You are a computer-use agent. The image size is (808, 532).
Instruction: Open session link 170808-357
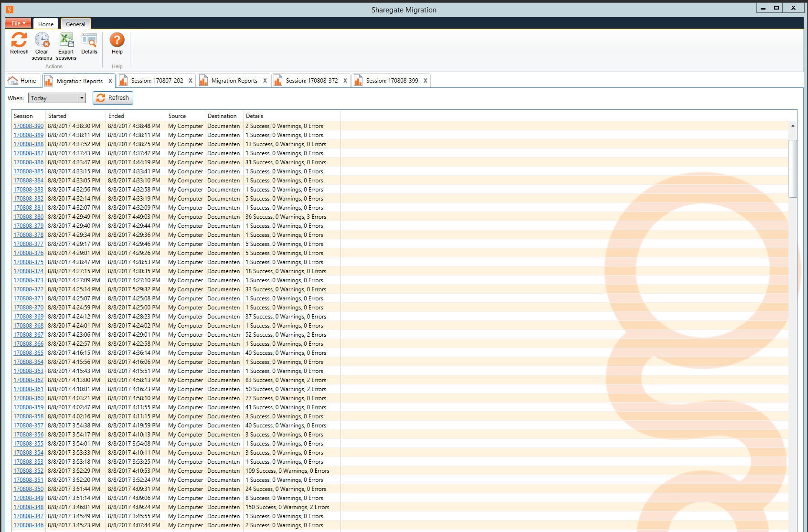[x=28, y=426]
